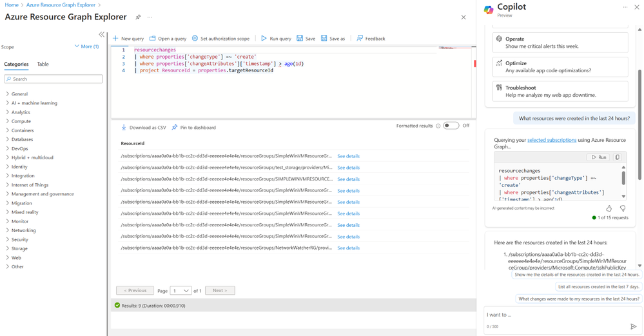Image resolution: width=644 pixels, height=336 pixels.
Task: Pin results to dashboard
Action: 193,127
